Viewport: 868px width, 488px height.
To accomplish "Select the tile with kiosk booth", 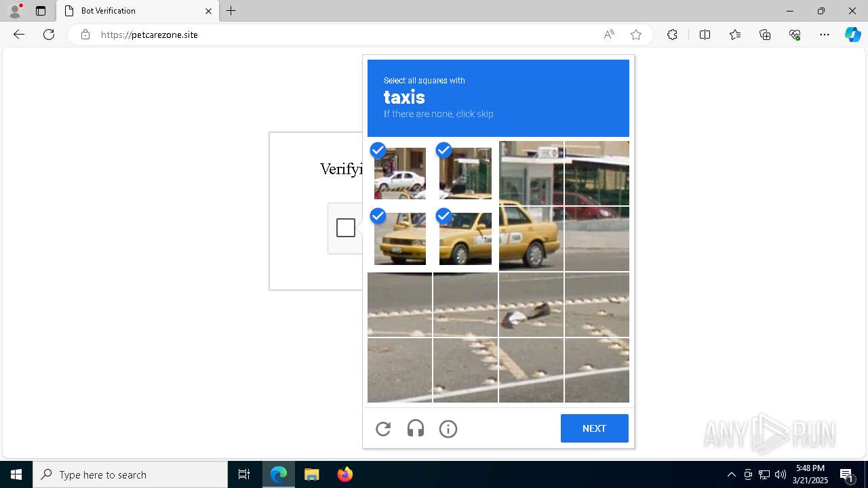I will (x=531, y=174).
